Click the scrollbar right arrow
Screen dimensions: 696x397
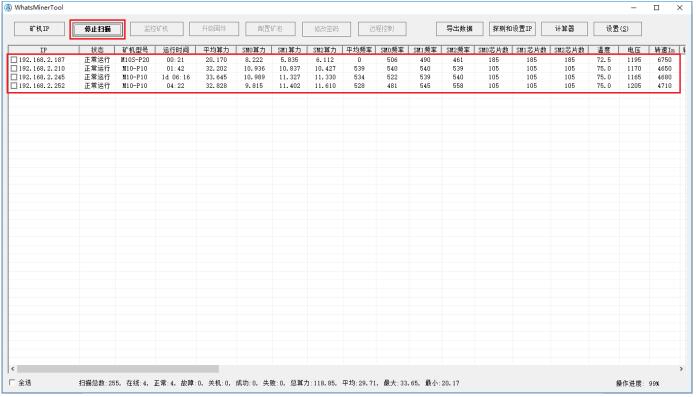681,369
